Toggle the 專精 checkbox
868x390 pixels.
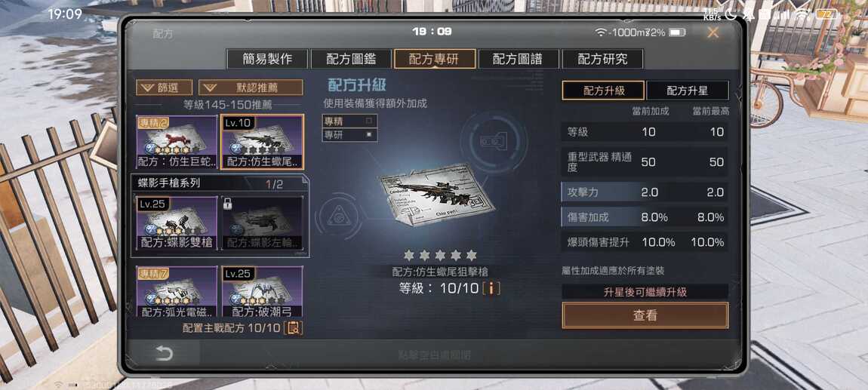pyautogui.click(x=368, y=119)
